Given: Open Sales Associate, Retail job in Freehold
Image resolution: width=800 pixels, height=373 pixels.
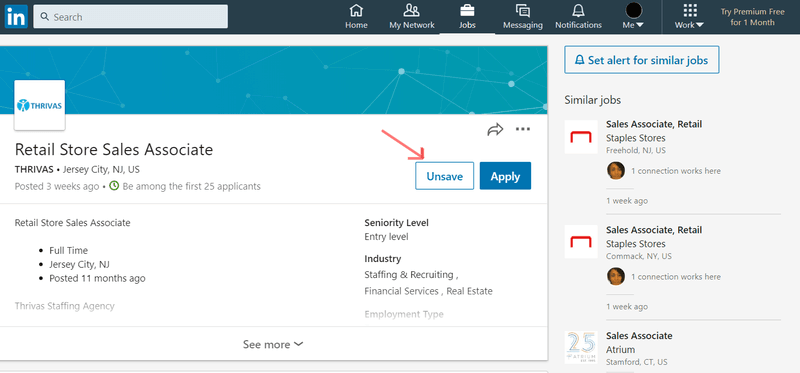Looking at the screenshot, I should 654,124.
